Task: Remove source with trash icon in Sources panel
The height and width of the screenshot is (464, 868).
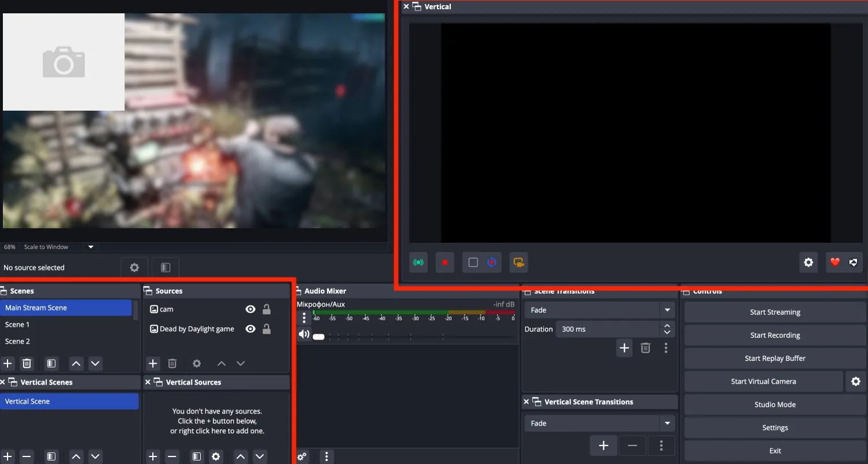Action: click(172, 364)
